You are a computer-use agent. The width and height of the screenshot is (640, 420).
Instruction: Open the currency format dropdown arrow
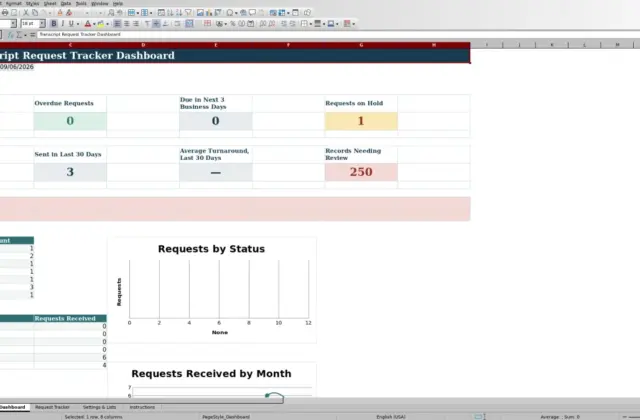(226, 24)
